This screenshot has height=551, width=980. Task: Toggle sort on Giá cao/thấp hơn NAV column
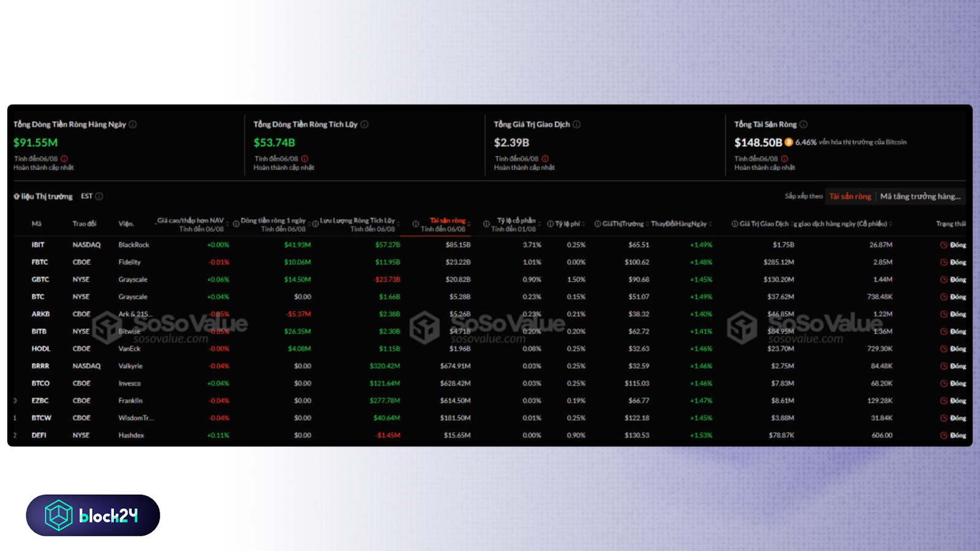[227, 223]
